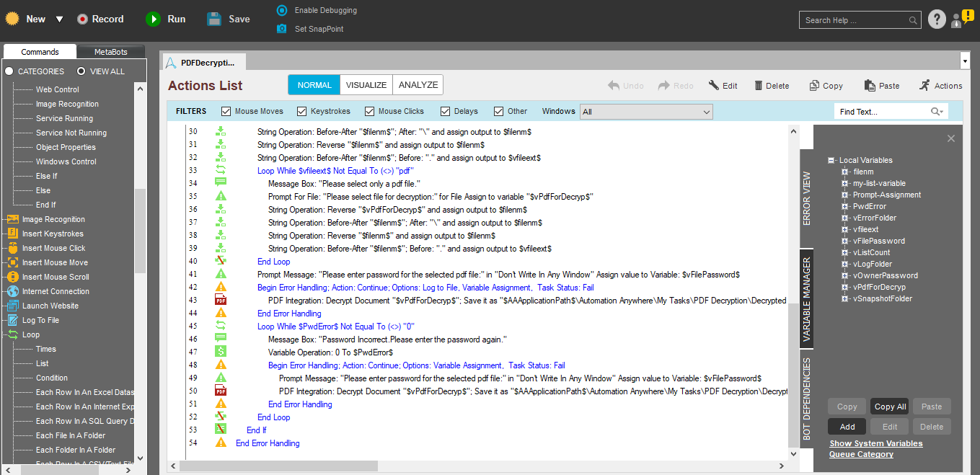Click the Run play icon
This screenshot has width=980, height=475.
pos(153,19)
